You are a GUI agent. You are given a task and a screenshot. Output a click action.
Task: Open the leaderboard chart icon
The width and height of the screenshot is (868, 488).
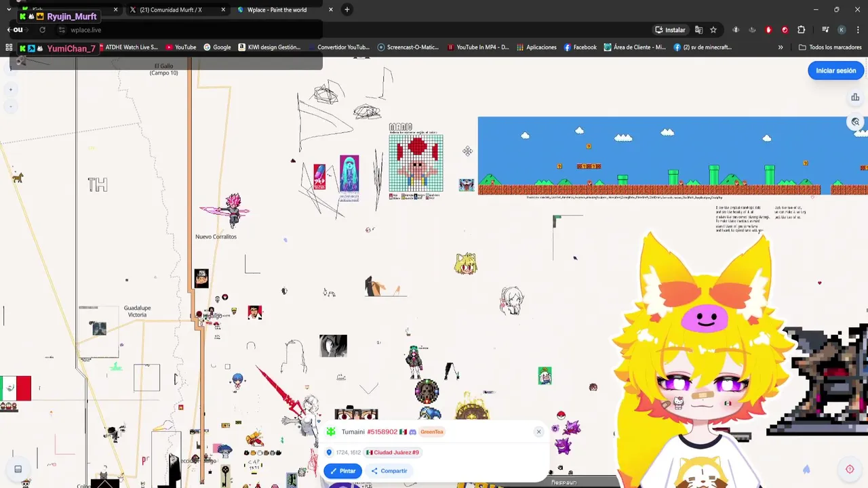855,98
